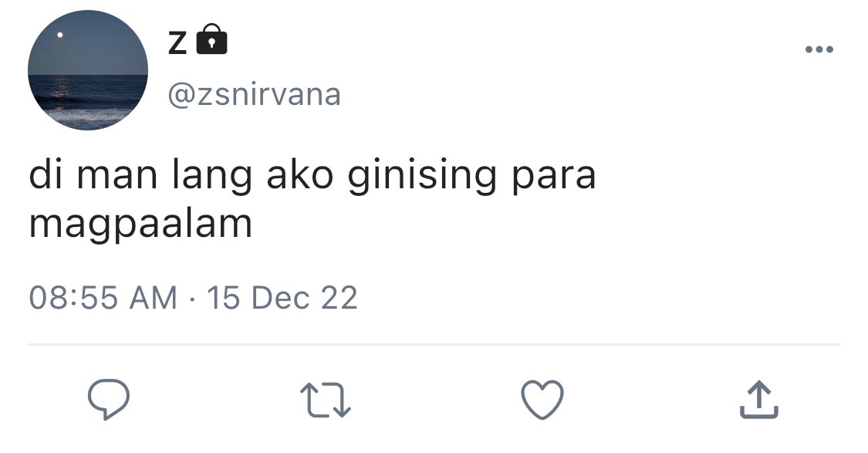Reply to the tweet via speech bubble icon
Screen dimensions: 868x453
click(109, 399)
